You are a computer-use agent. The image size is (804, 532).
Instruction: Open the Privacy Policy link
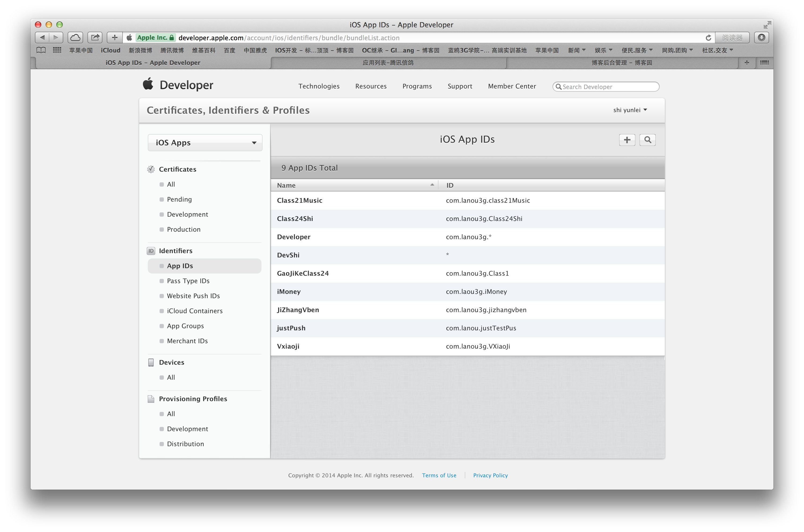click(490, 475)
